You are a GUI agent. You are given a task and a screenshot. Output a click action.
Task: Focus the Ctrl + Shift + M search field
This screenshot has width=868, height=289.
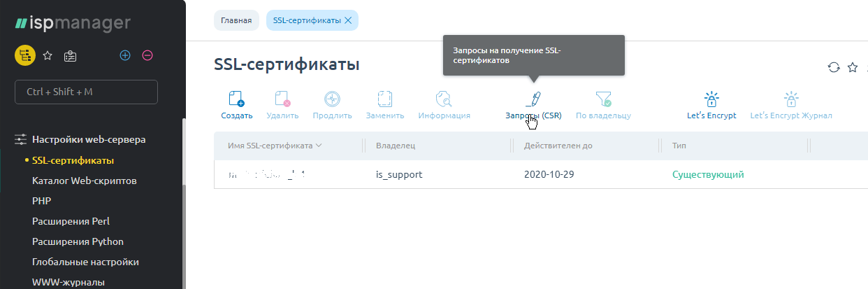(86, 92)
